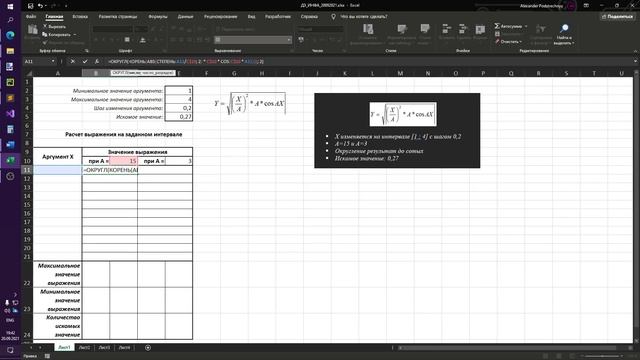Image resolution: width=640 pixels, height=360 pixels.
Task: Click the Удалить cells icon in Ячейки group
Action: click(x=462, y=29)
